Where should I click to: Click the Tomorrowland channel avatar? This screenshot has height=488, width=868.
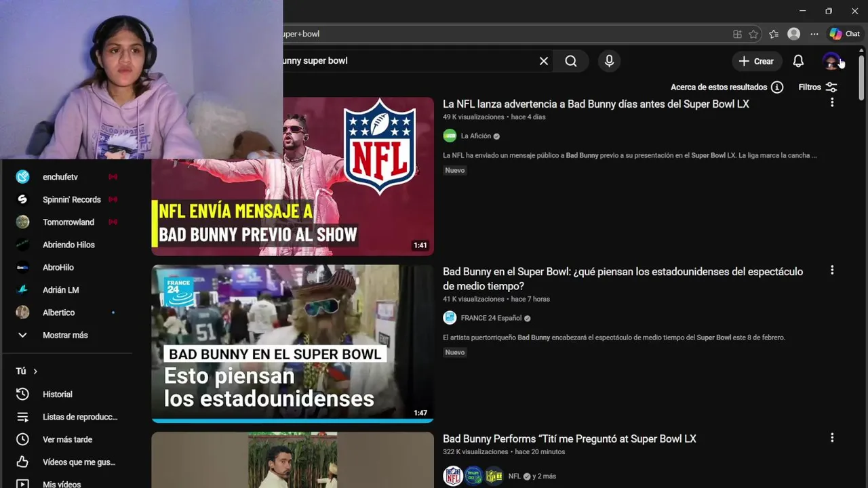(x=22, y=222)
